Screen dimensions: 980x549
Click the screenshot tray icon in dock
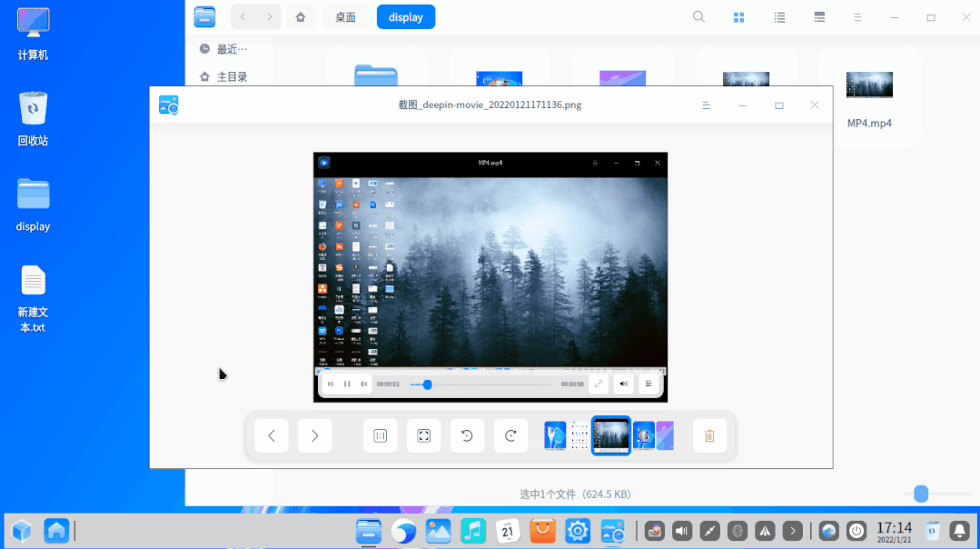[x=654, y=532]
